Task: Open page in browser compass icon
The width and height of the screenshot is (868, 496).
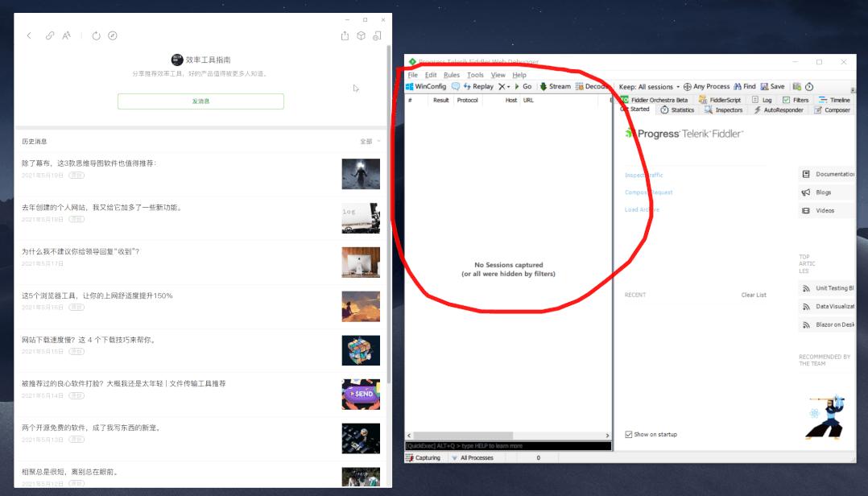Action: [x=113, y=35]
